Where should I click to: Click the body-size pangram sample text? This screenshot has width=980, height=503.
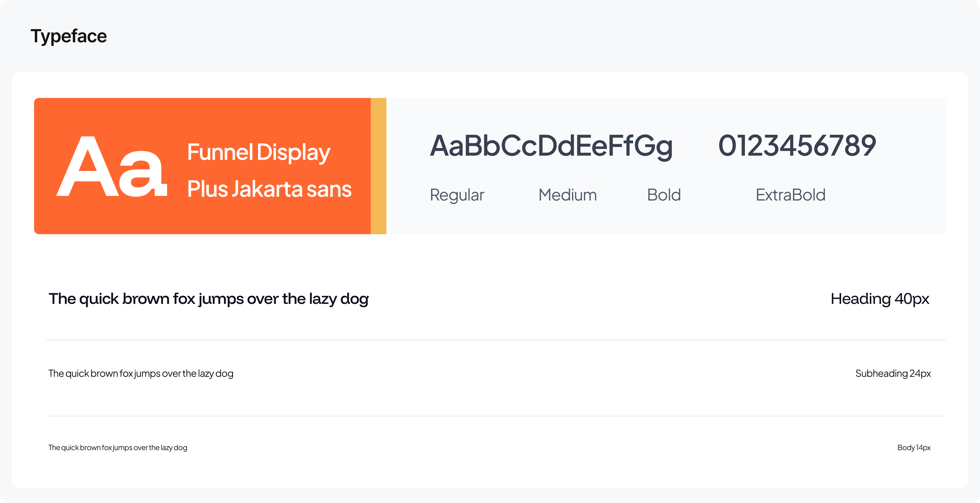(118, 448)
